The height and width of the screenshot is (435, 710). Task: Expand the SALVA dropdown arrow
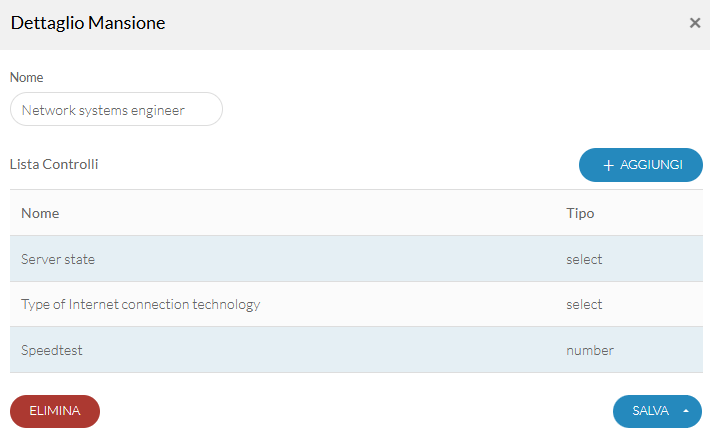coord(686,411)
